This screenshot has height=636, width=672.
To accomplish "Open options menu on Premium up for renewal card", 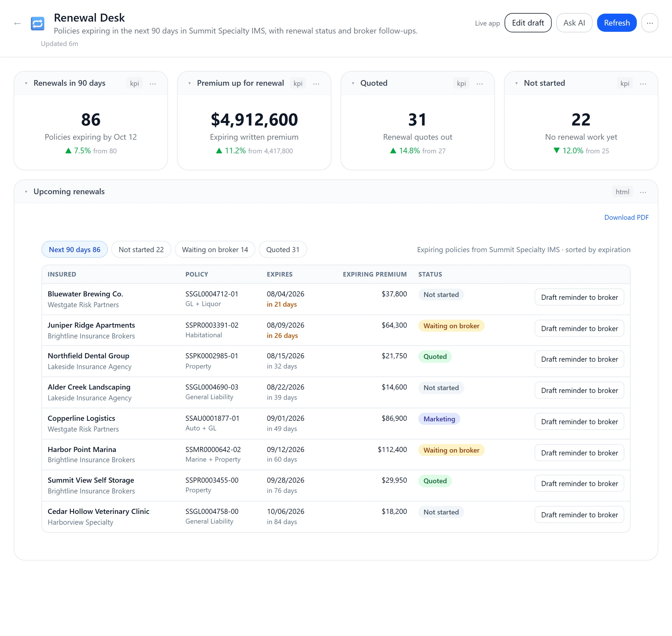I will pyautogui.click(x=316, y=83).
